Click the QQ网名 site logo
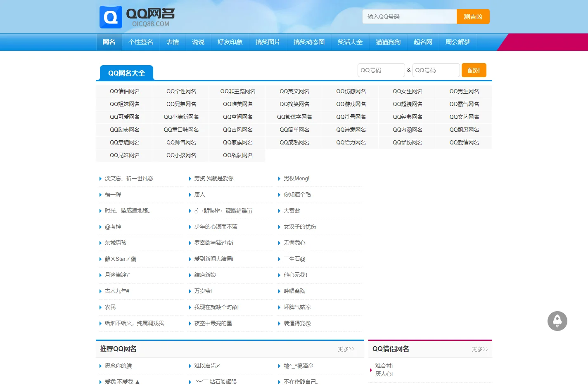The image size is (588, 385). (x=137, y=17)
